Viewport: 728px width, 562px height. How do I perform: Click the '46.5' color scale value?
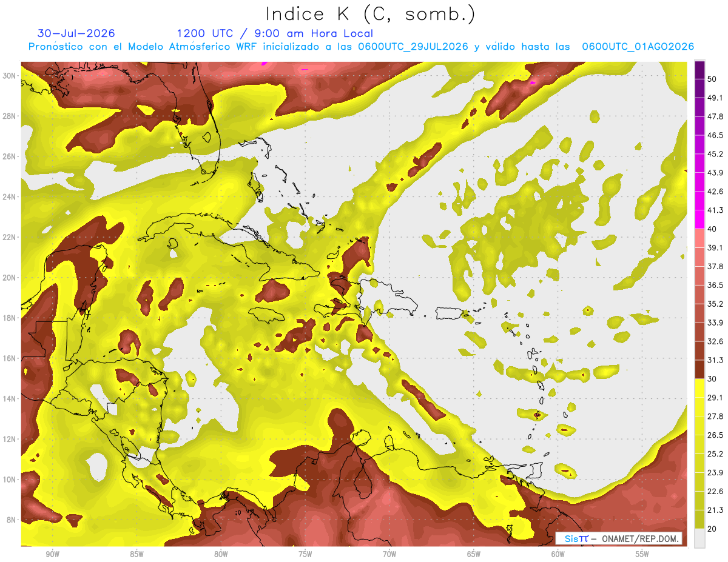715,135
